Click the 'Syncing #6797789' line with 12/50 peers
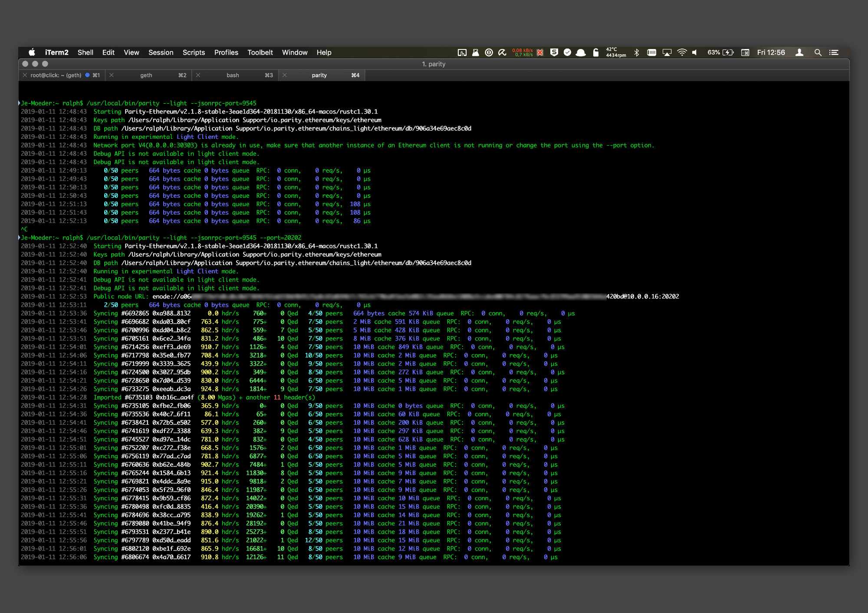868x613 pixels. pos(291,541)
